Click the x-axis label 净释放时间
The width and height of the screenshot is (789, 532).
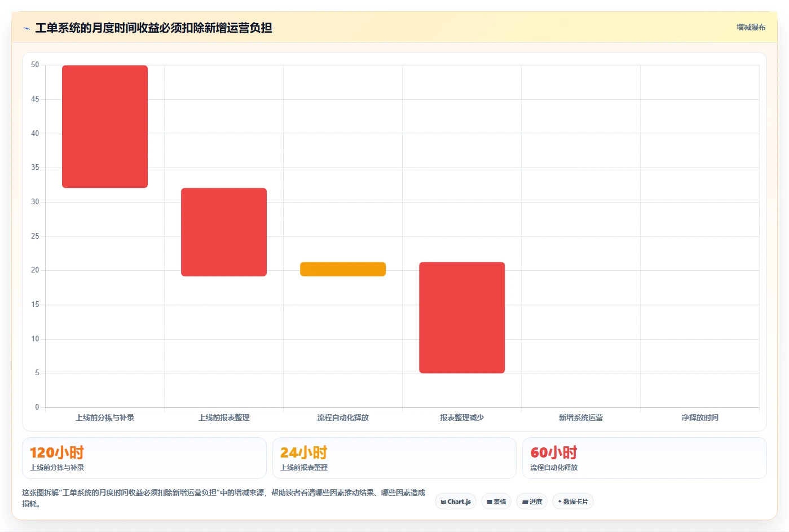[700, 417]
